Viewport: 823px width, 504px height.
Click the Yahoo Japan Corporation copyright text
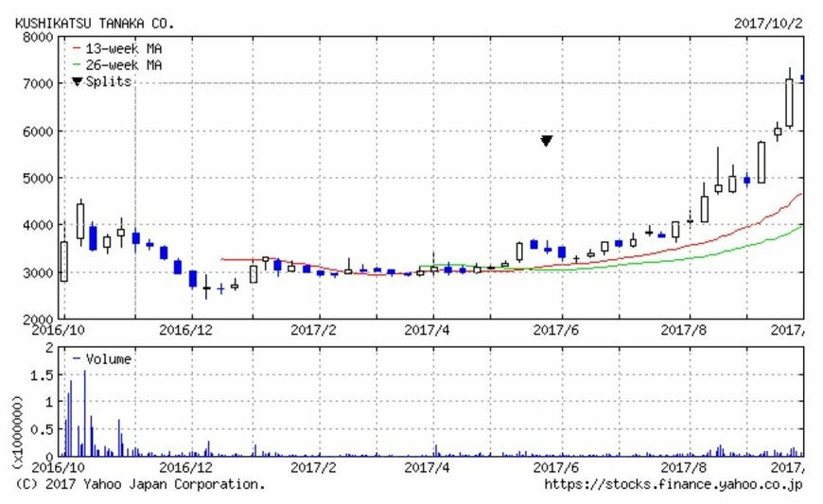[x=141, y=484]
